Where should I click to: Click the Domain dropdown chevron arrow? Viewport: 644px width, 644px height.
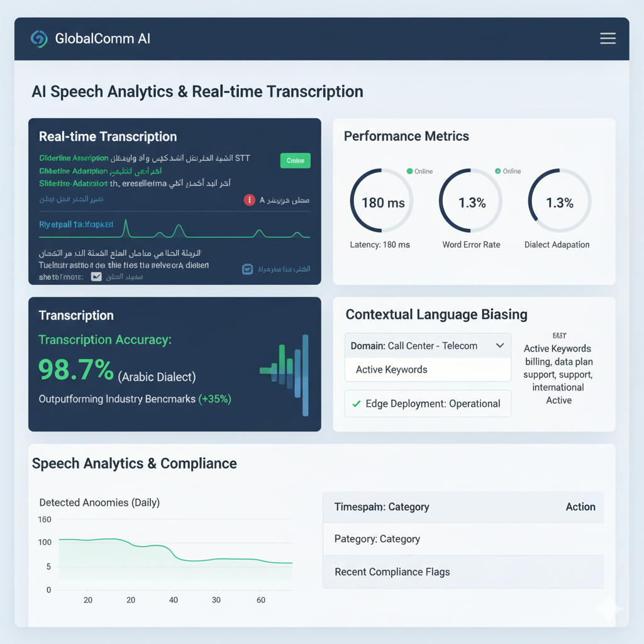[x=500, y=345]
